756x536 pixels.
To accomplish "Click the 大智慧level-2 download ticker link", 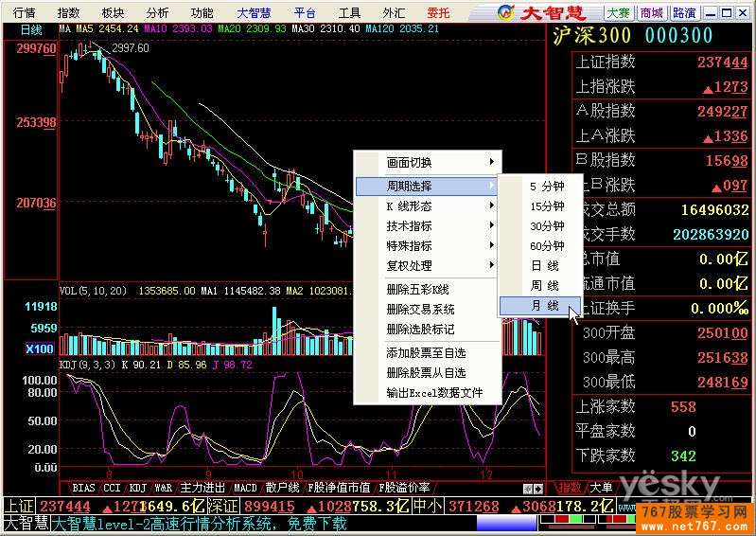I will pos(199,524).
